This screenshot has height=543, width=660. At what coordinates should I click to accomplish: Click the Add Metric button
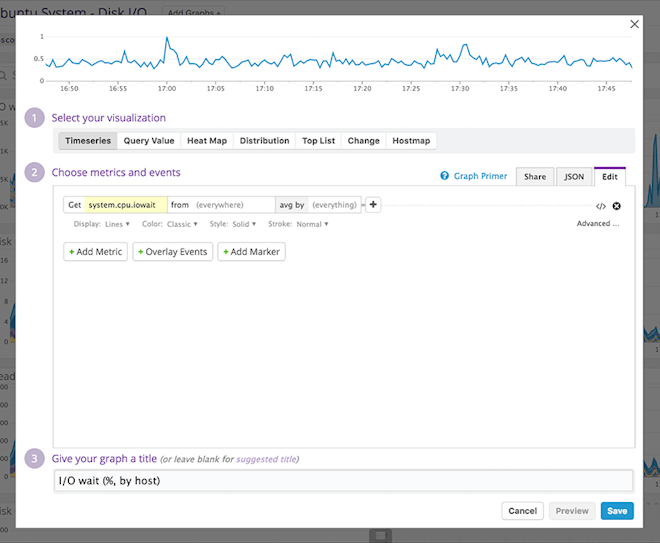[x=95, y=252]
